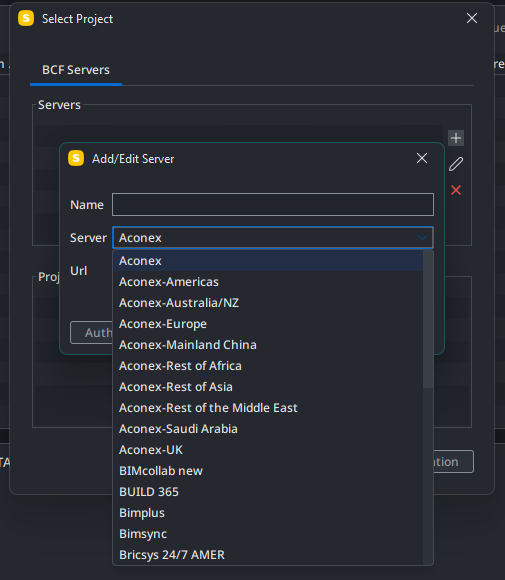Viewport: 505px width, 580px height.
Task: Click the partially hidden Auth button
Action: (x=91, y=333)
